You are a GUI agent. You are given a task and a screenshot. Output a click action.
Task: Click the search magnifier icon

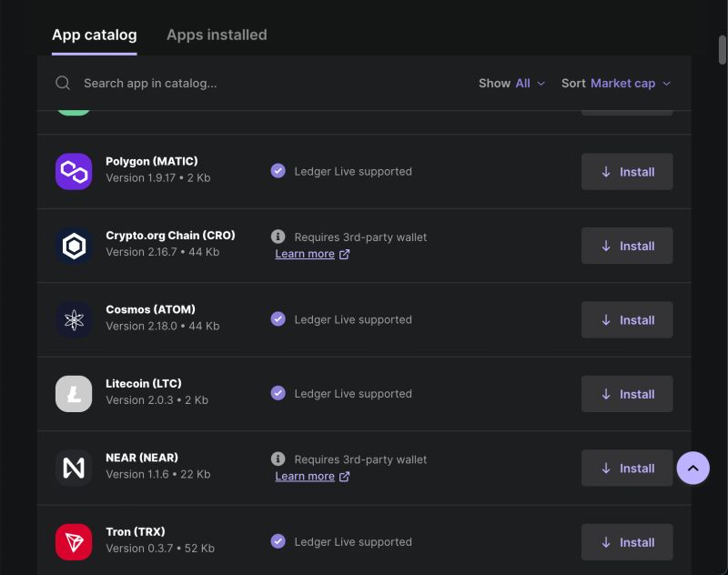63,83
